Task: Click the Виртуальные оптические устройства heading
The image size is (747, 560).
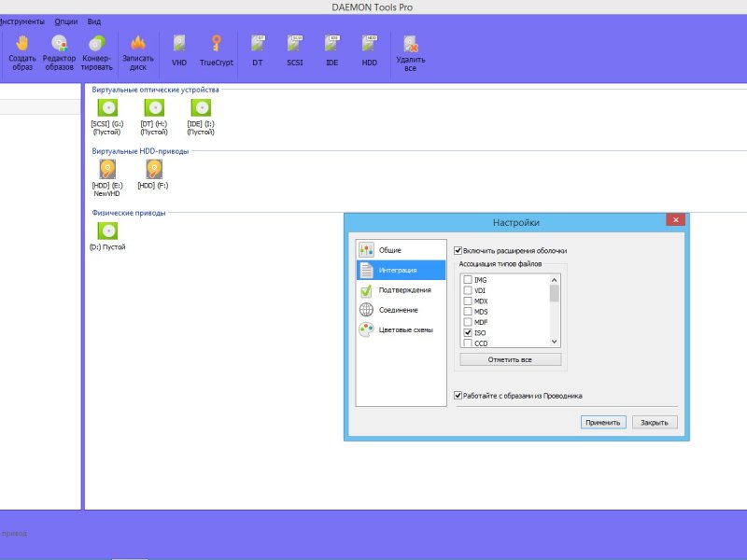Action: click(x=155, y=90)
